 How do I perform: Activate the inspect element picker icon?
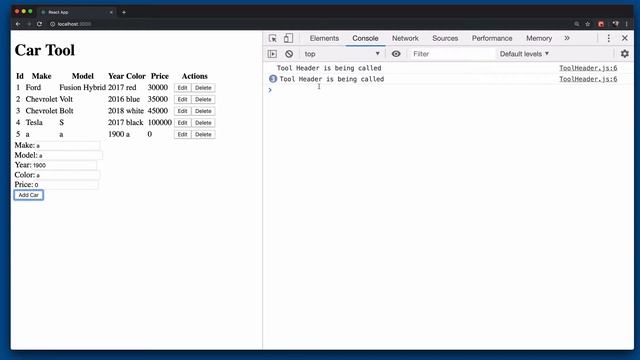(x=273, y=38)
